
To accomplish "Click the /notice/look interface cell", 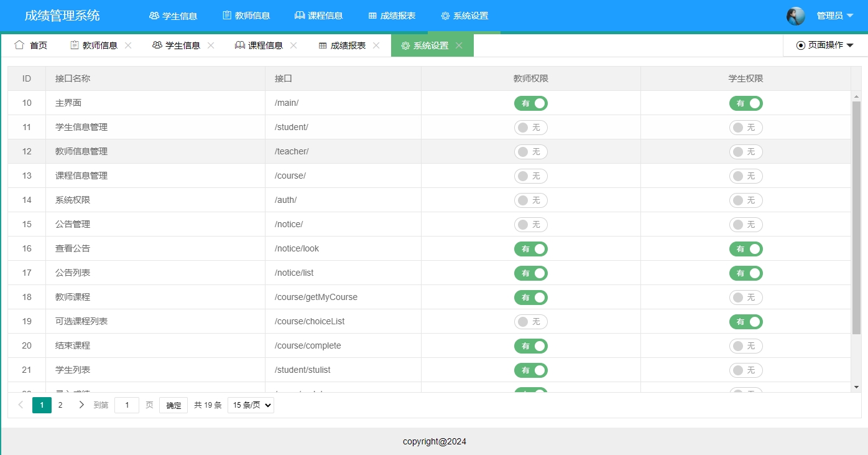I will click(343, 249).
